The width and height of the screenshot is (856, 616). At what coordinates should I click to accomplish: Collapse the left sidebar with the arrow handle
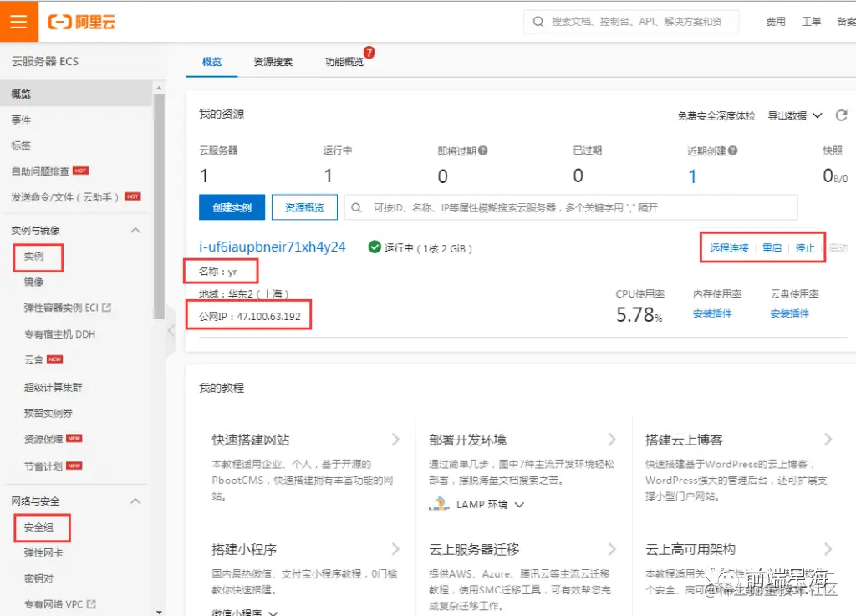[171, 331]
